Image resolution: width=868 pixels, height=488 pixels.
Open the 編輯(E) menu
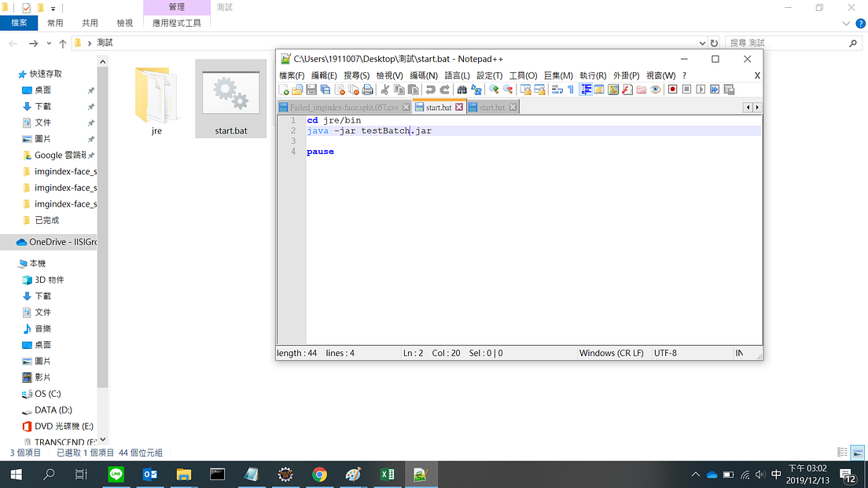pos(324,75)
